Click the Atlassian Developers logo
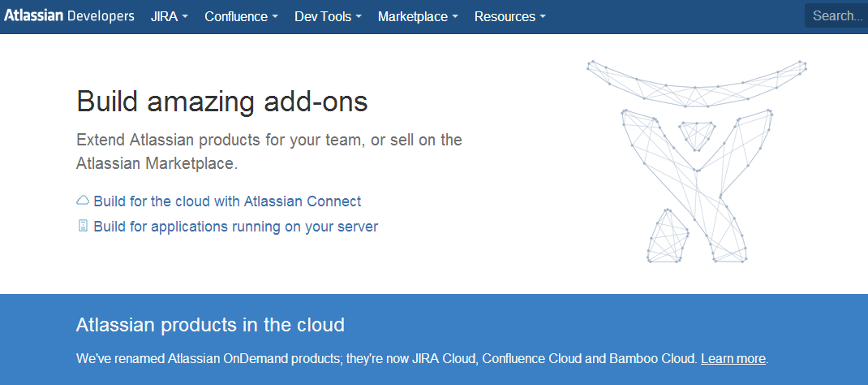Image resolution: width=868 pixels, height=385 pixels. [69, 16]
